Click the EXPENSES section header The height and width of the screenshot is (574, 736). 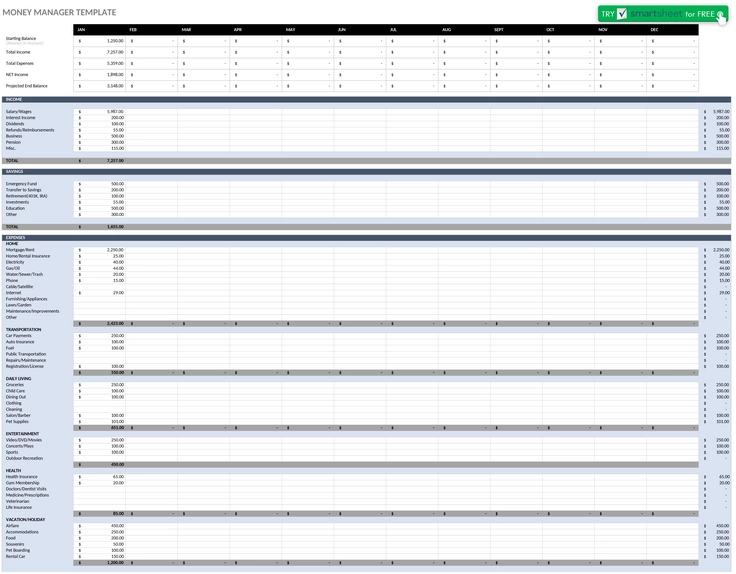tap(366, 238)
